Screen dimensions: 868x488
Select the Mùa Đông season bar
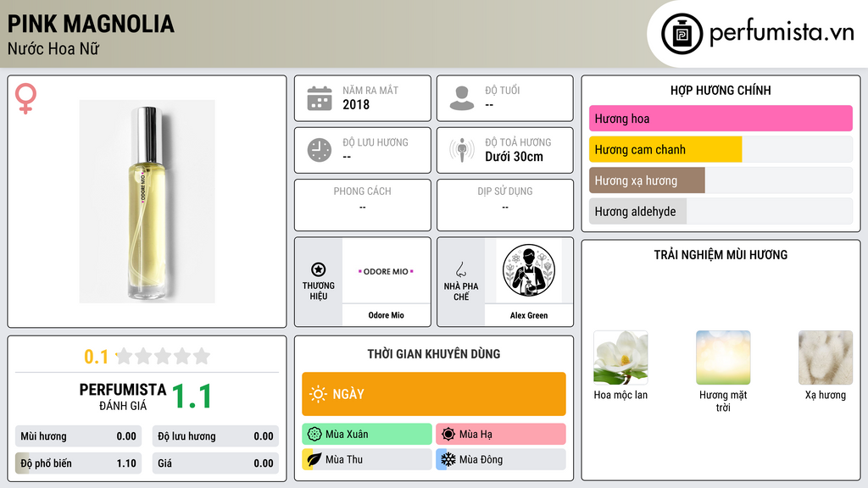501,459
